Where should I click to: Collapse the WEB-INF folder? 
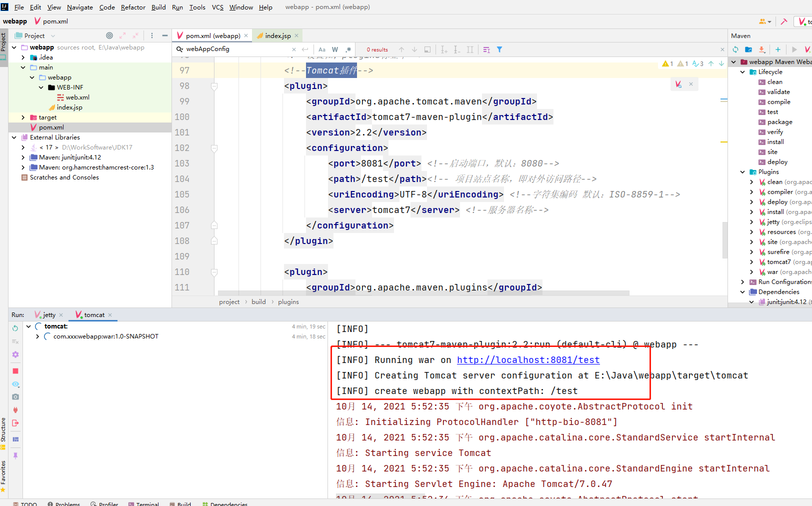(41, 87)
